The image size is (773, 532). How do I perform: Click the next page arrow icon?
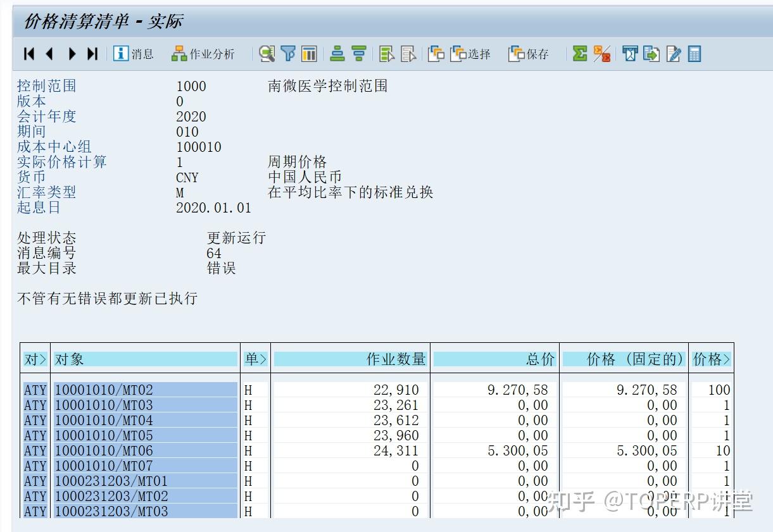point(71,54)
